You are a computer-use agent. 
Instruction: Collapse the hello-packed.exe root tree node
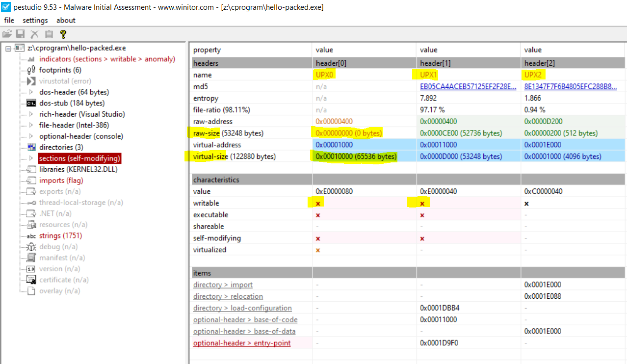pyautogui.click(x=8, y=48)
